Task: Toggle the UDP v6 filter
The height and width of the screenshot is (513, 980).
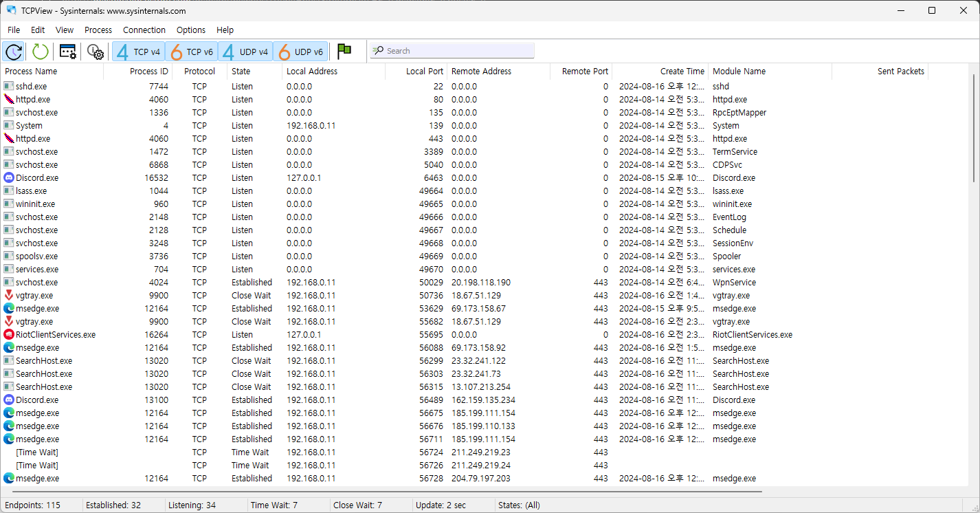Action: [300, 52]
